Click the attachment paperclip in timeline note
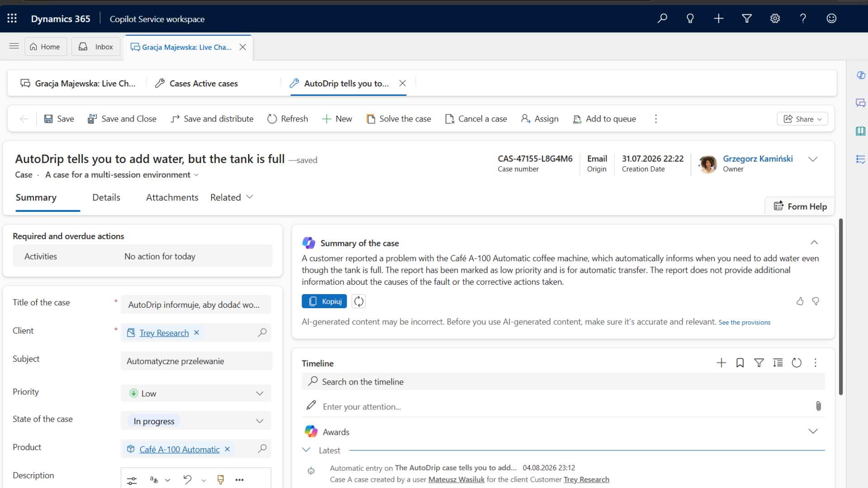This screenshot has width=868, height=488. 818,406
